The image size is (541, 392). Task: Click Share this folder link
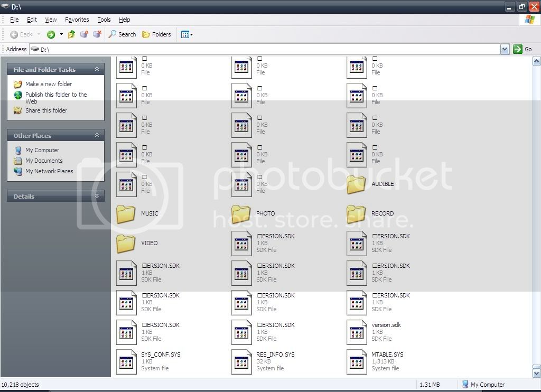(x=46, y=110)
